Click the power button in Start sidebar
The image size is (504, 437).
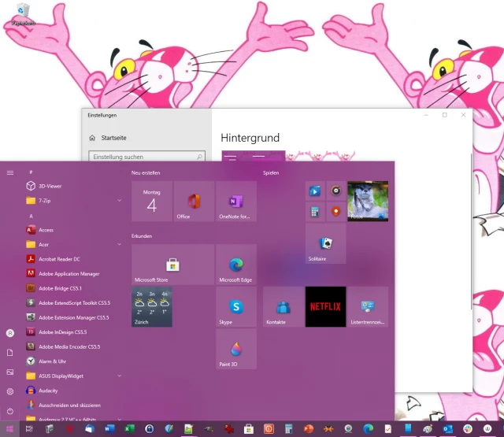(10, 411)
